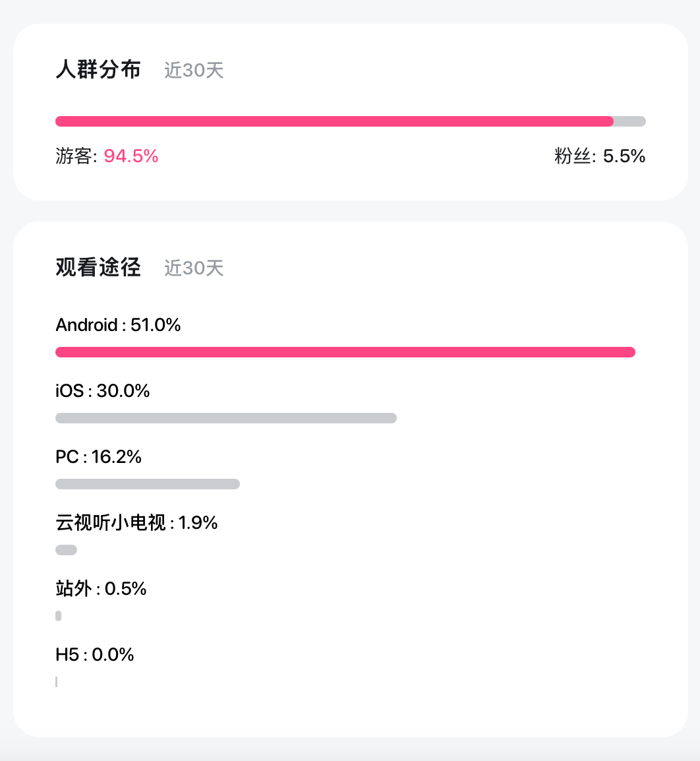
Task: Select the iOS 30.0% label
Action: [103, 391]
